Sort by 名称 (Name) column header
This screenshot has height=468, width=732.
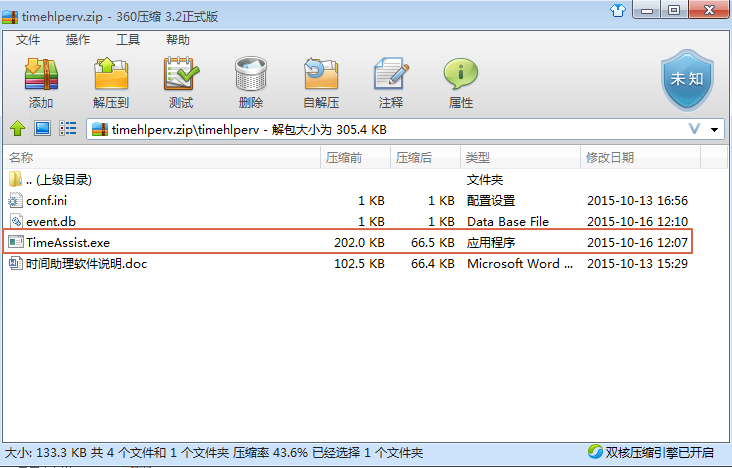pos(162,157)
